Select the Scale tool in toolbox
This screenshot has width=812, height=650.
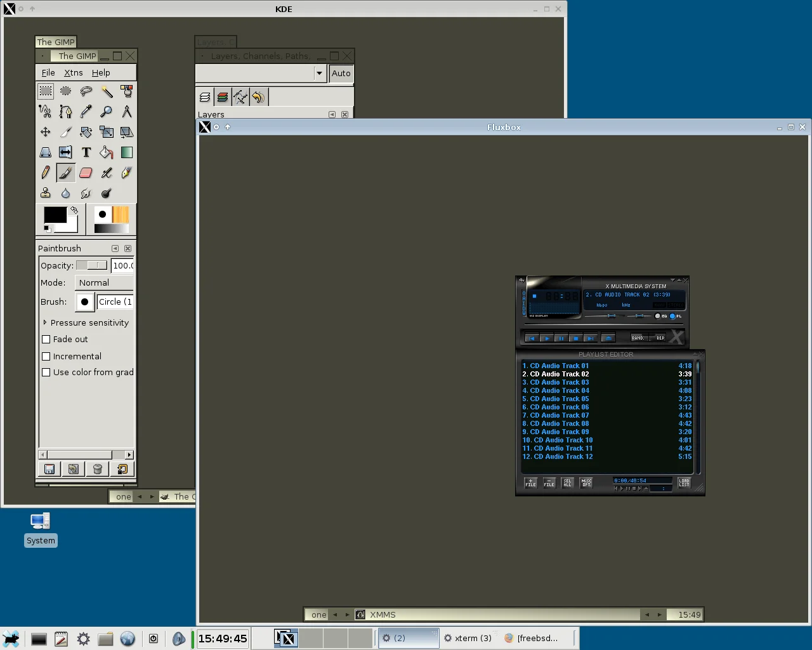pyautogui.click(x=107, y=132)
